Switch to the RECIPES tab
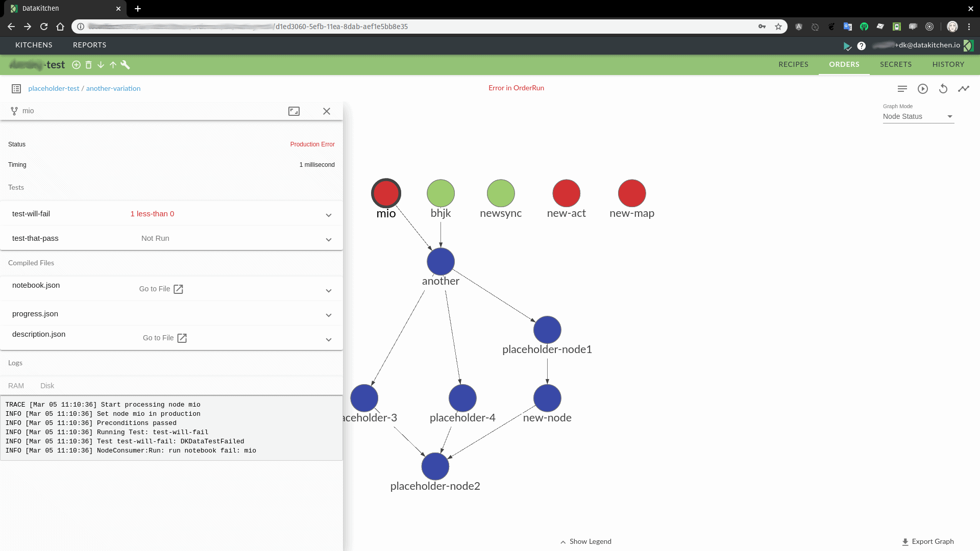980x551 pixels. pos(793,64)
